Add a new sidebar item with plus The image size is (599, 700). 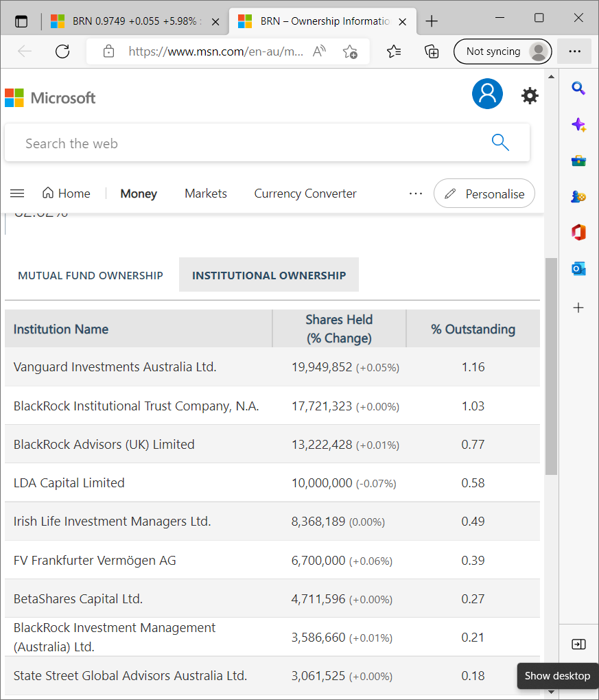(x=578, y=308)
